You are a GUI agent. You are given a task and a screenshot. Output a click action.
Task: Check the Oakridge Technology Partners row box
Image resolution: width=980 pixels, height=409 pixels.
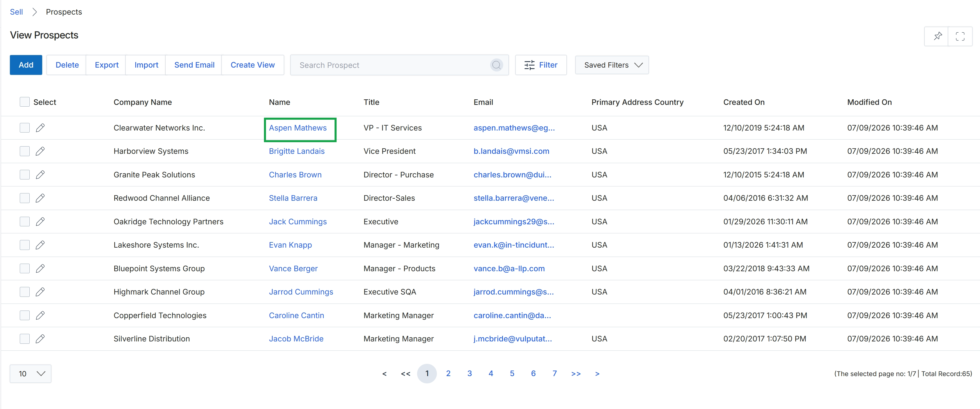click(25, 222)
